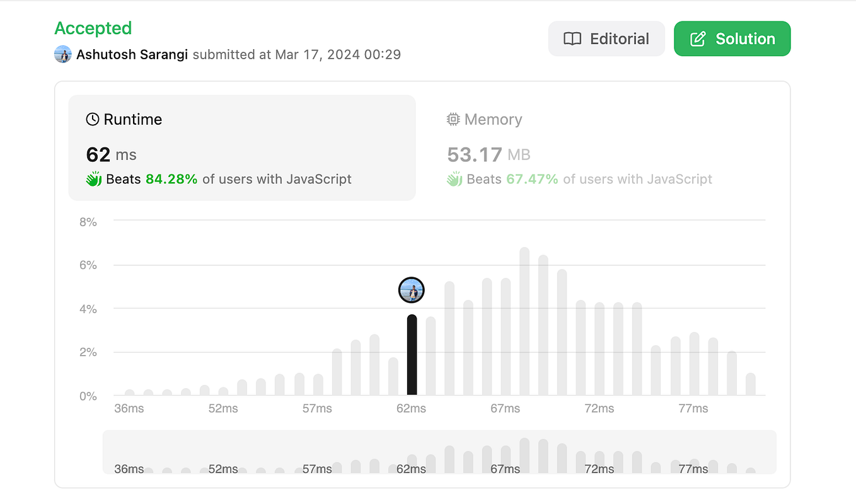Click the Accepted status link
The width and height of the screenshot is (856, 504).
[x=93, y=28]
